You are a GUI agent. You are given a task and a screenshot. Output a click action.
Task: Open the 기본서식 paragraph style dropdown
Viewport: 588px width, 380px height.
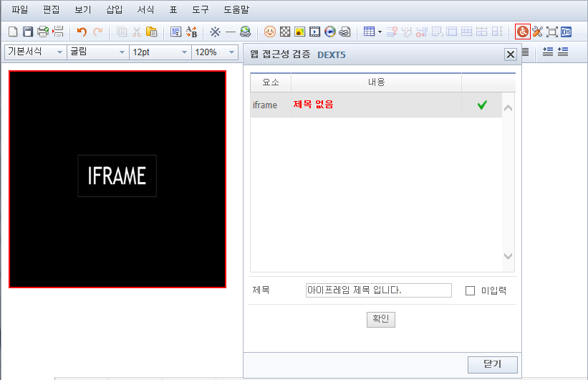(x=36, y=52)
